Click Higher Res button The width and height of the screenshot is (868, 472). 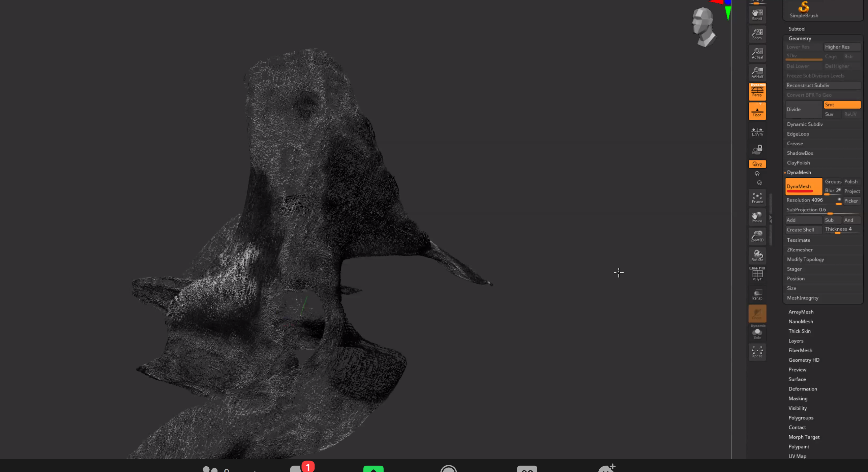point(842,47)
